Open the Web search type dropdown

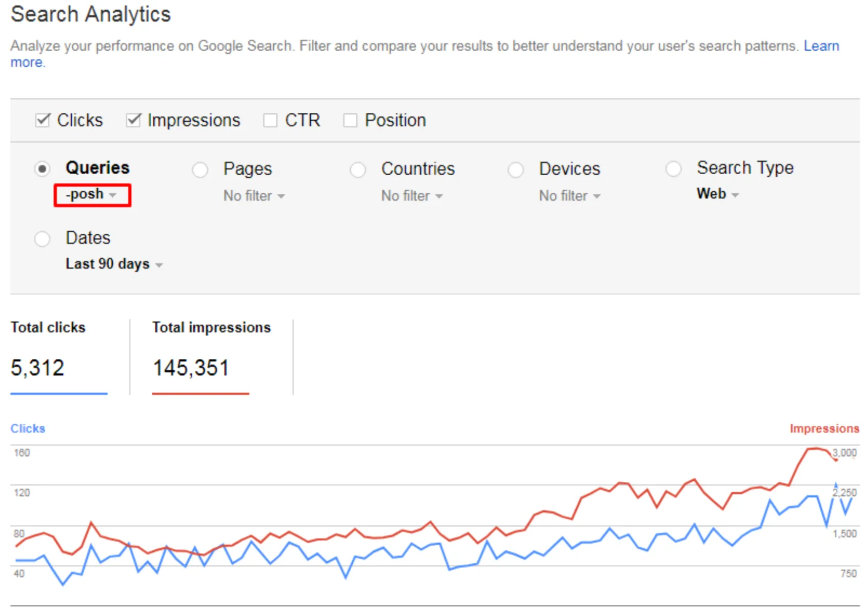[717, 194]
